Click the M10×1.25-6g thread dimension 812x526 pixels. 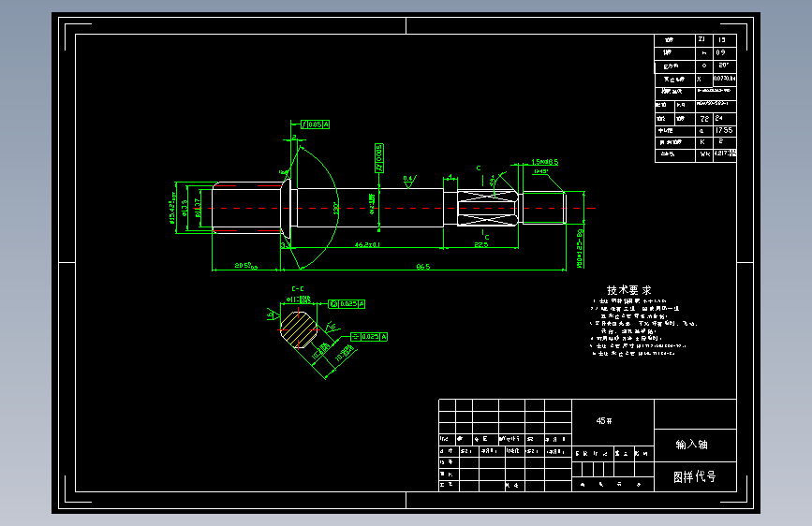point(580,249)
